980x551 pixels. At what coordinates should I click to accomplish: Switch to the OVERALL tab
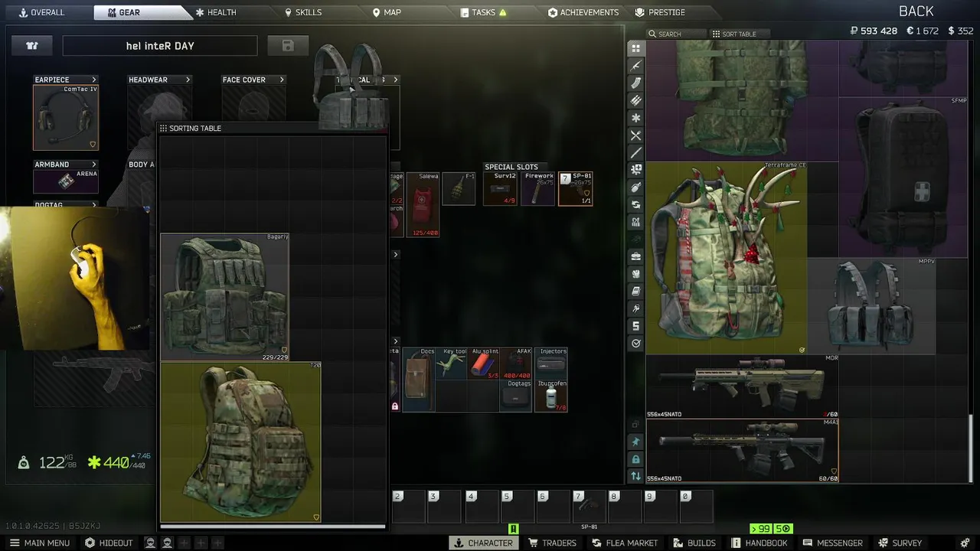42,12
